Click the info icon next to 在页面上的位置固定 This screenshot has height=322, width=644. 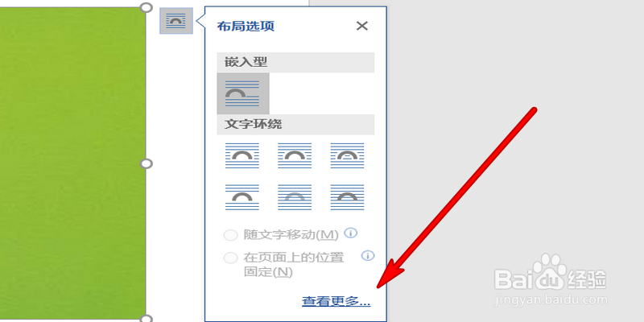pyautogui.click(x=368, y=256)
